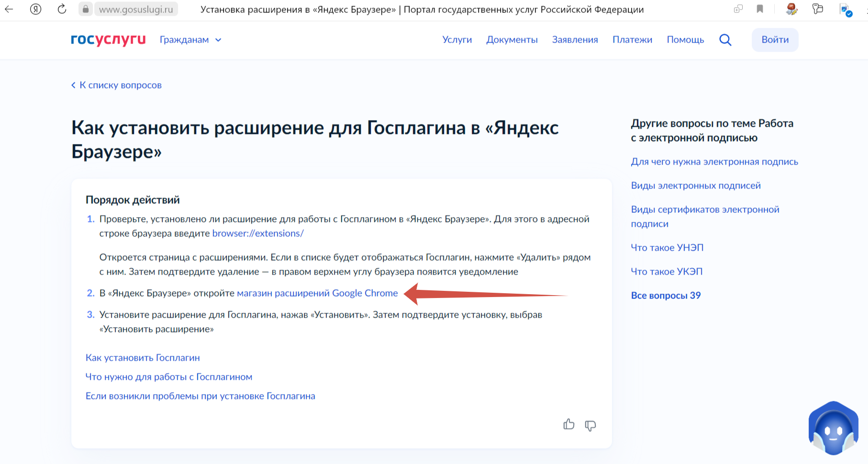The image size is (868, 464).
Task: Go to Платежи section
Action: pos(632,40)
